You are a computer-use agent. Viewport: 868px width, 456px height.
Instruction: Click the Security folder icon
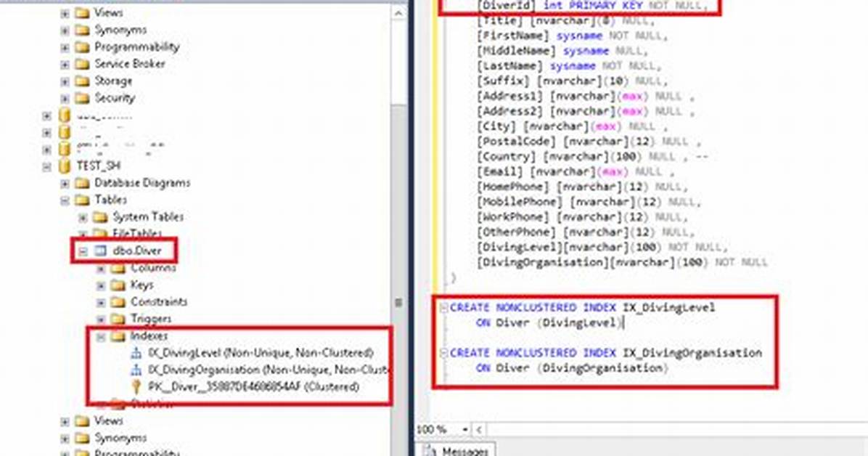[82, 98]
